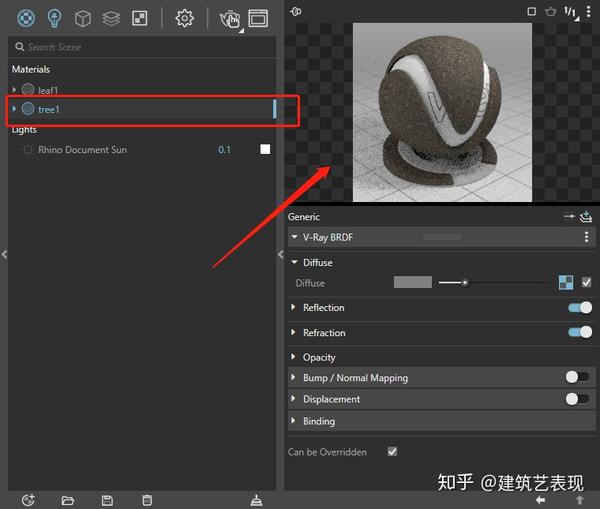Expand the Reflection section

pos(293,307)
